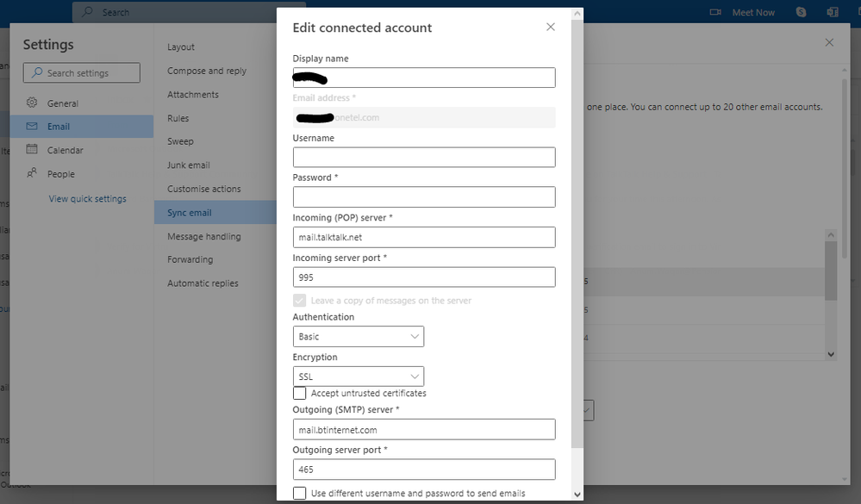Image resolution: width=861 pixels, height=504 pixels.
Task: Click the Email envelope icon
Action: 32,126
